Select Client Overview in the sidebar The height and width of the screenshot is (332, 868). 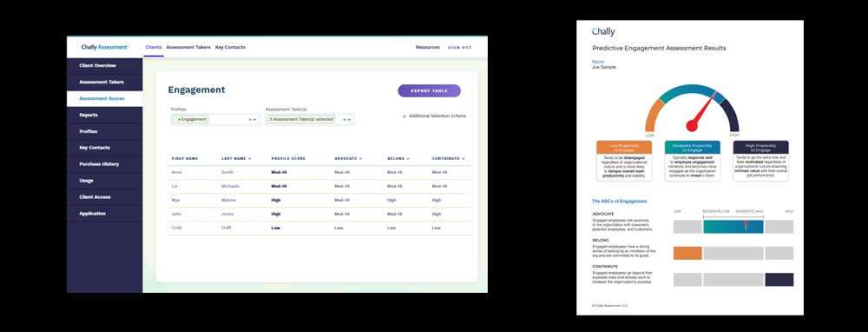tap(105, 65)
